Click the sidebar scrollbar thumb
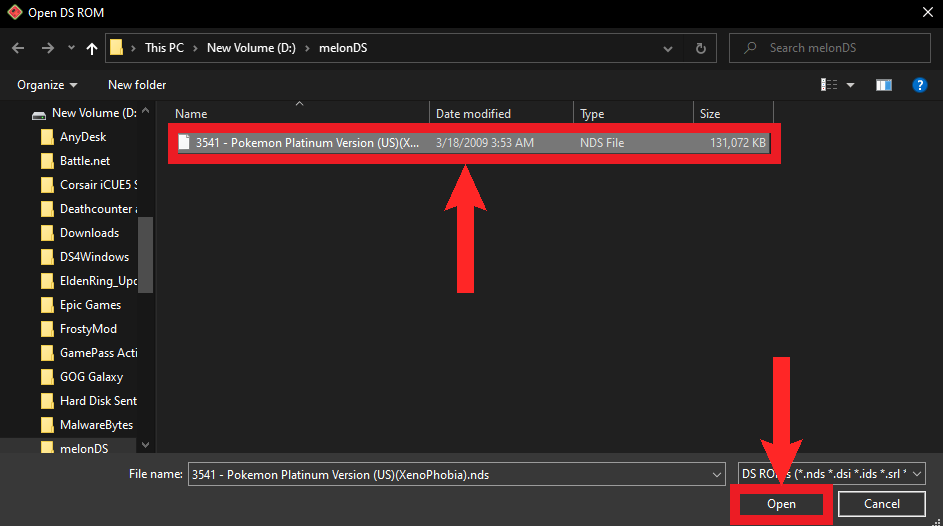 tap(146, 255)
